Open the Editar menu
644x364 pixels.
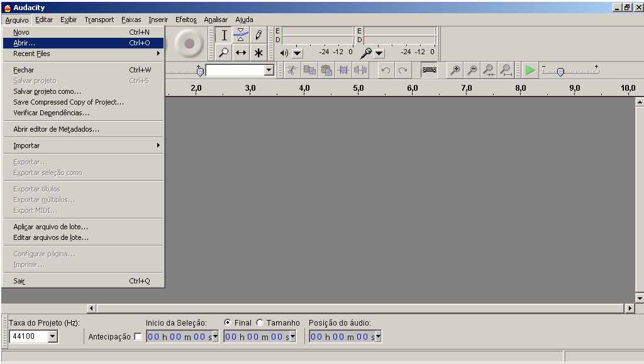44,20
